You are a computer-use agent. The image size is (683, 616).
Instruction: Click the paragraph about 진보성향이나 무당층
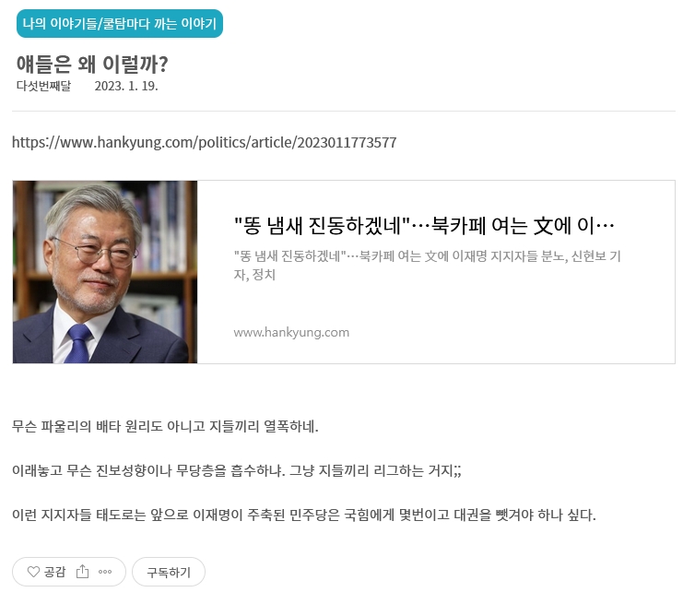click(237, 470)
